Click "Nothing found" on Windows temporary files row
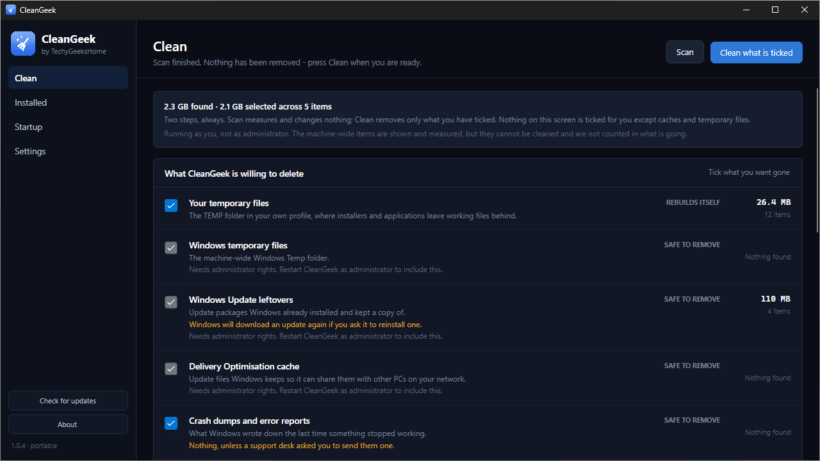 pos(768,257)
